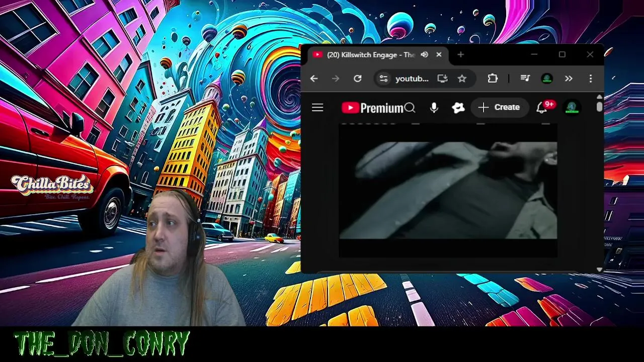
Task: Go to YouTube Premium home logo
Action: click(x=372, y=108)
